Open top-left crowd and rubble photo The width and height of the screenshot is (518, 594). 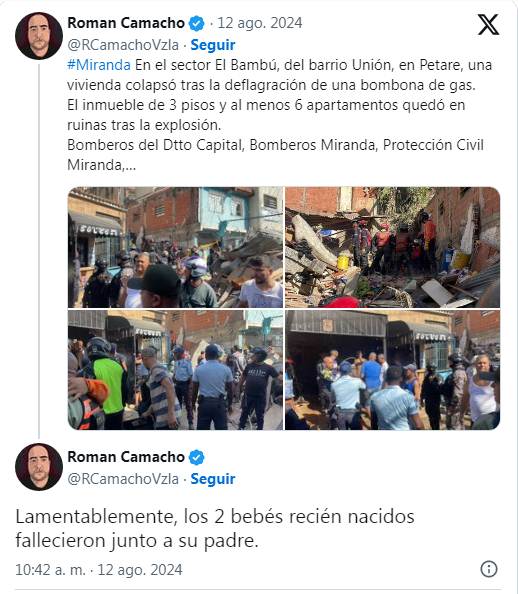175,247
